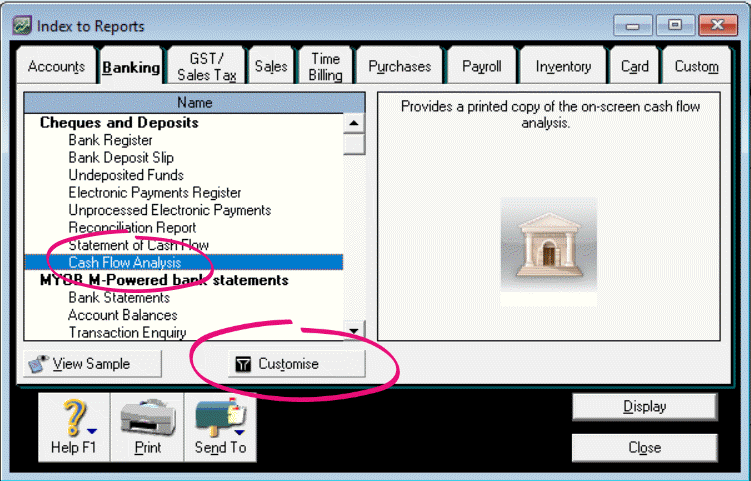Click the Index to Reports title icon

click(20, 24)
